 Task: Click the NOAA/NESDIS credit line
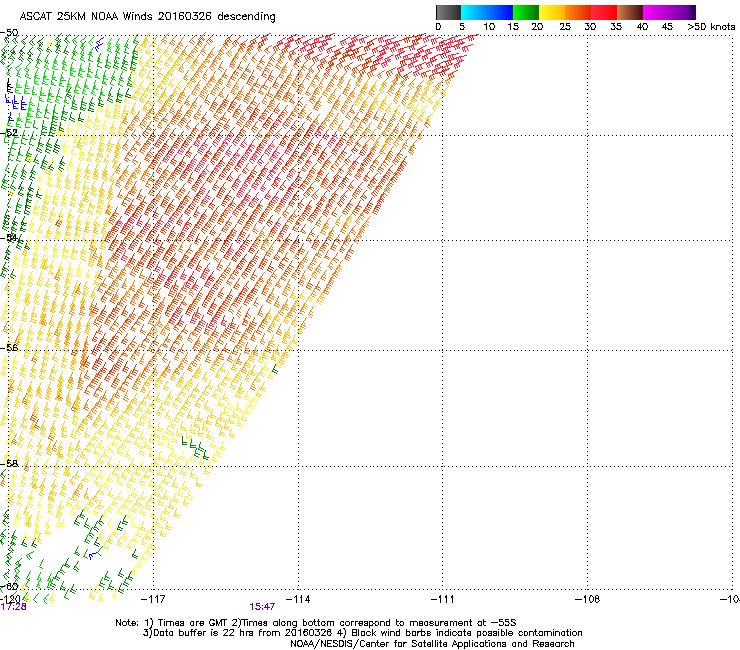432,644
